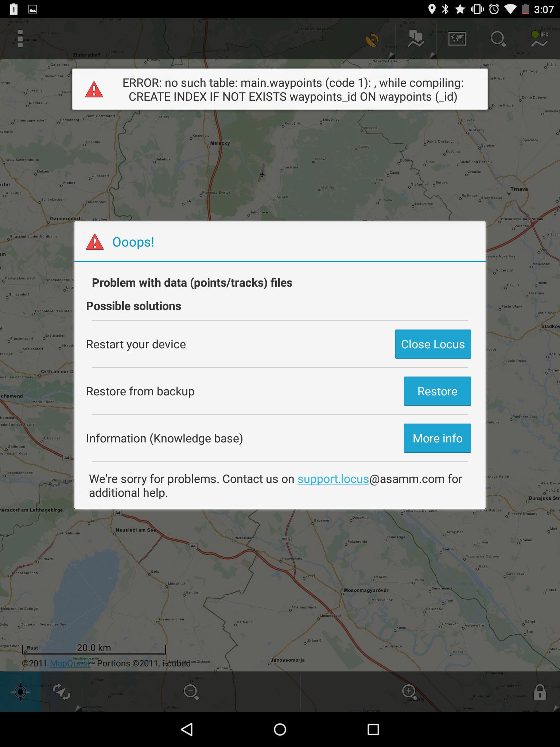The height and width of the screenshot is (747, 560).
Task: Tap the 'Malacky' town label on map
Action: (x=220, y=143)
